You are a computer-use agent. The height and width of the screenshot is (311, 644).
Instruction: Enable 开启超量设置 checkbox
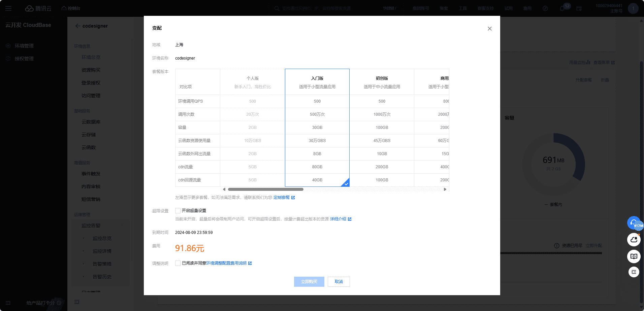click(178, 211)
